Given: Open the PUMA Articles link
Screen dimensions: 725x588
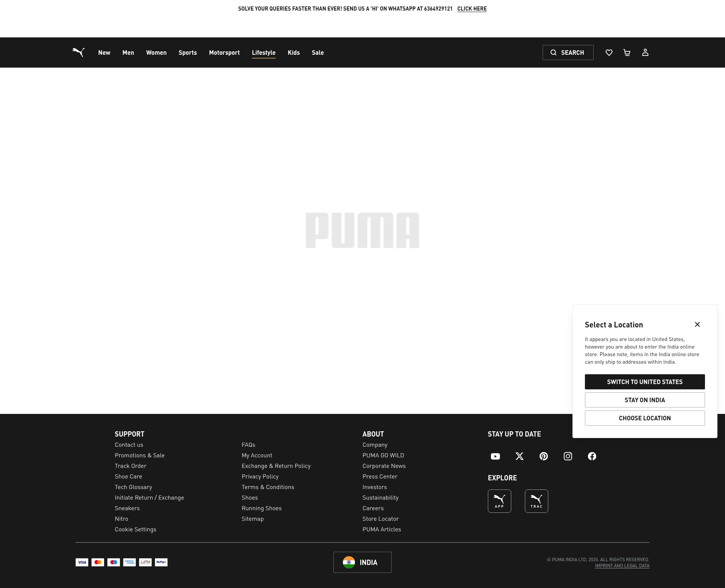Looking at the screenshot, I should click(x=382, y=529).
